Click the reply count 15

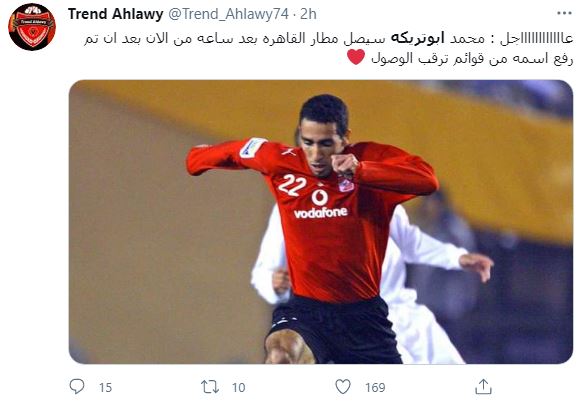coord(106,388)
